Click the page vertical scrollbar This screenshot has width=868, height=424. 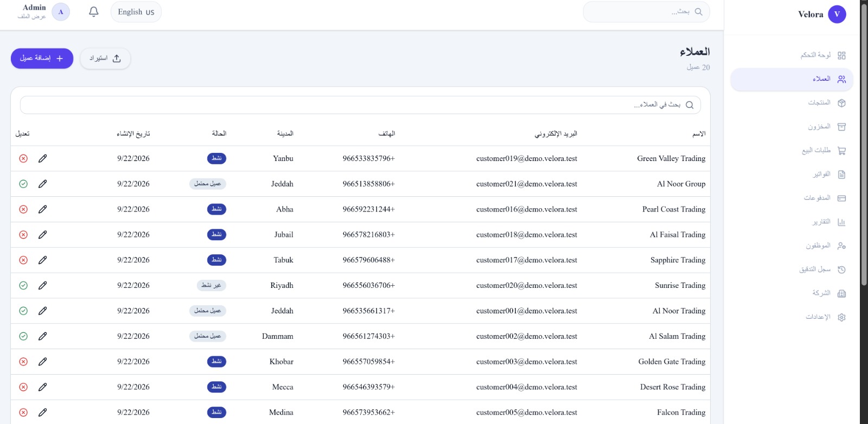pos(864,144)
